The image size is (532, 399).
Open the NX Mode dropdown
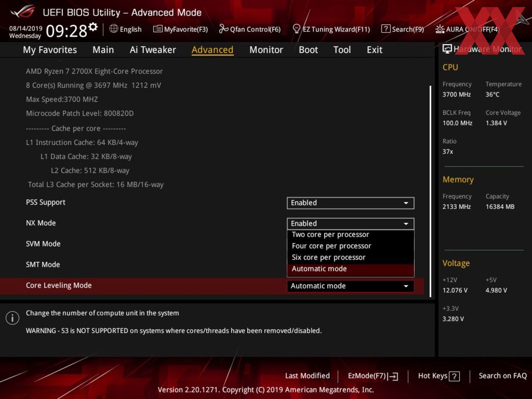(350, 223)
